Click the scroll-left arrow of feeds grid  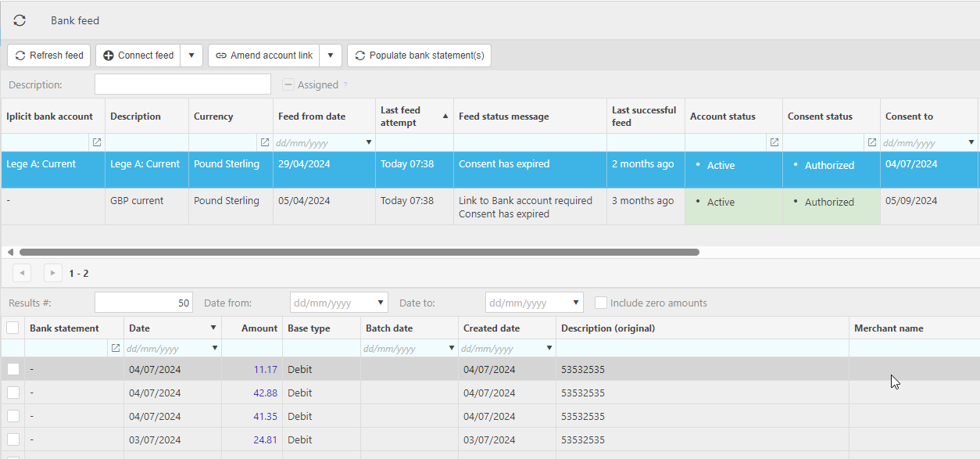tap(10, 253)
